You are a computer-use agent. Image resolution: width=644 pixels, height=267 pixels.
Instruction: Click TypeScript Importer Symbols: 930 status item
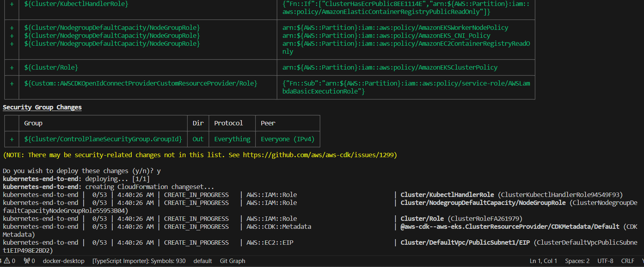coord(139,261)
